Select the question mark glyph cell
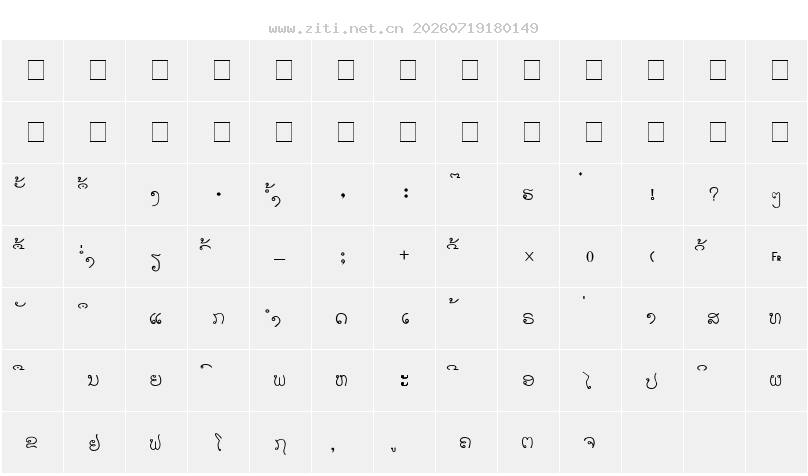The width and height of the screenshot is (808, 476). [x=714, y=195]
